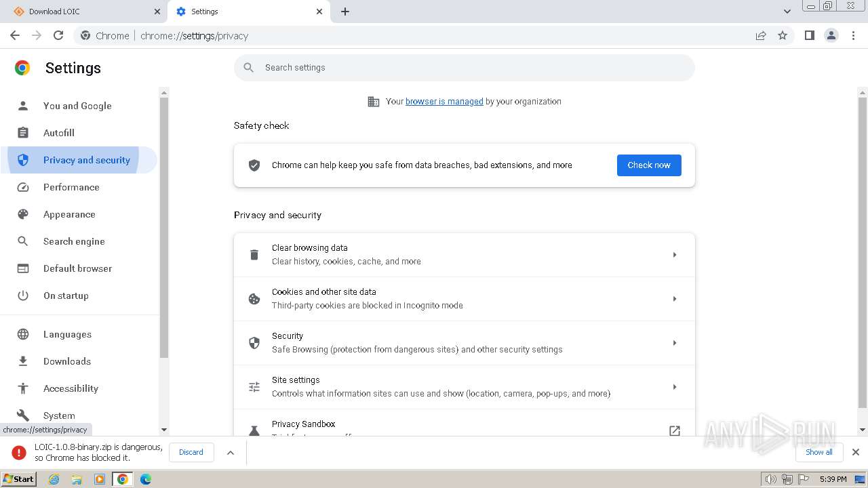Switch to the Download LOIC tab
Screen dimensions: 868x488
pyautogui.click(x=85, y=12)
